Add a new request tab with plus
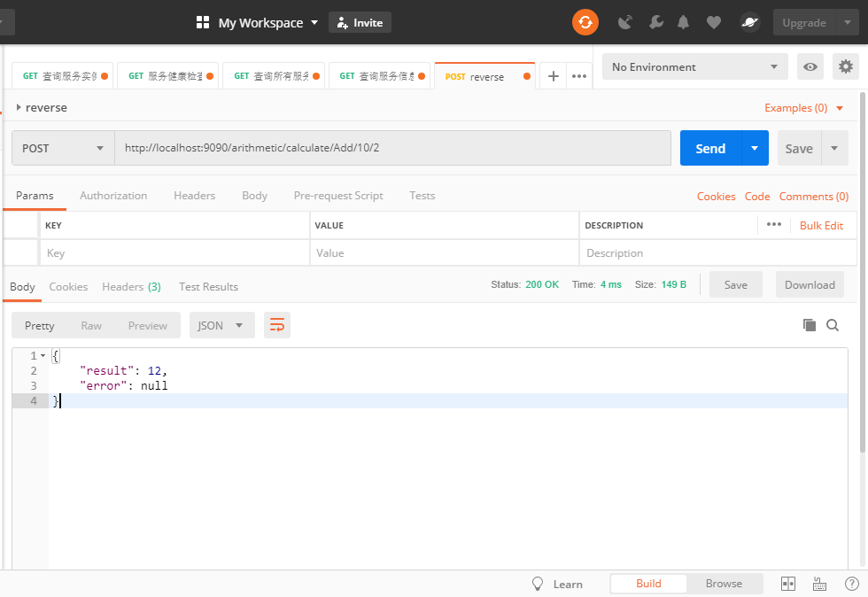 [x=553, y=76]
